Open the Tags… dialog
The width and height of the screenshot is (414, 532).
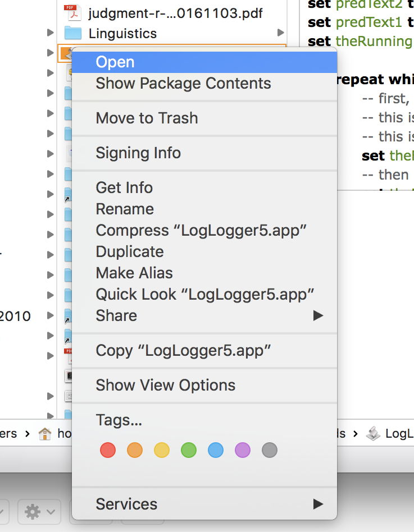pyautogui.click(x=119, y=420)
